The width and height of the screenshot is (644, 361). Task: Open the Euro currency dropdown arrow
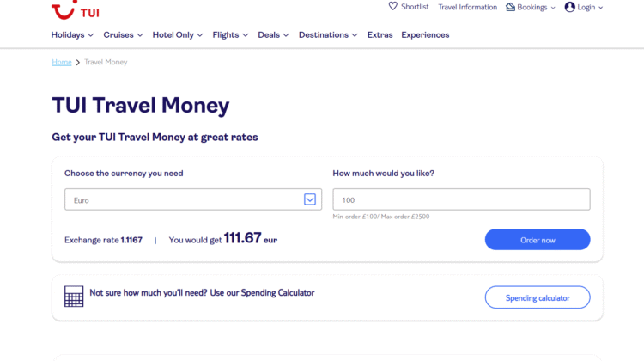[310, 199]
